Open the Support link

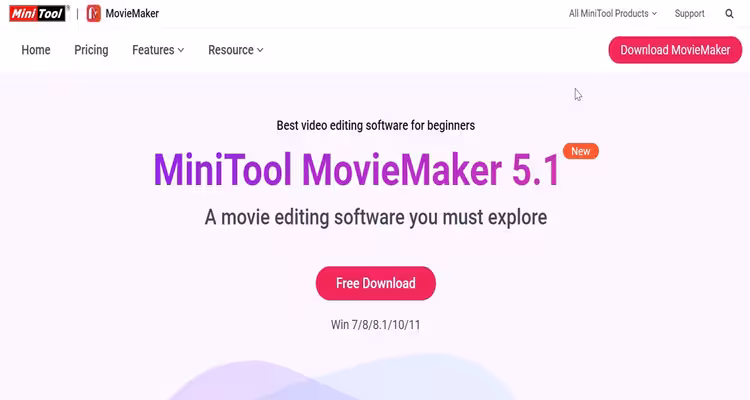coord(689,13)
